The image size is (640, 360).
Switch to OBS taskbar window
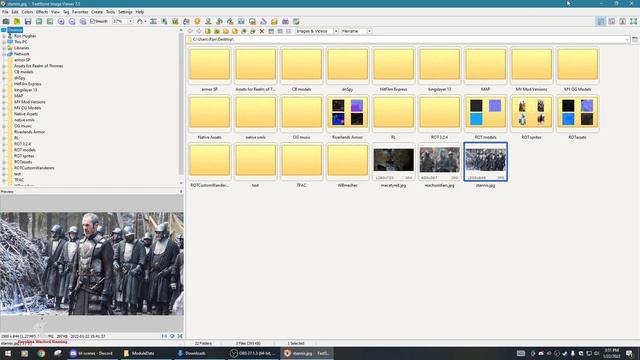[x=253, y=353]
